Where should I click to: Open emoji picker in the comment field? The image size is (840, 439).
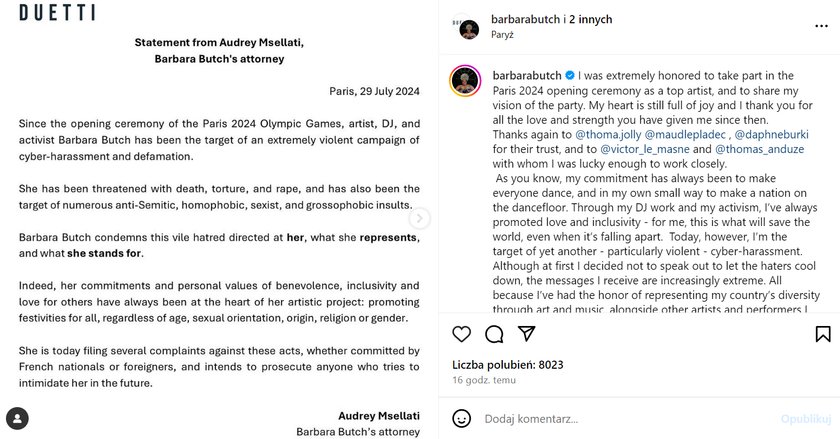[x=461, y=418]
